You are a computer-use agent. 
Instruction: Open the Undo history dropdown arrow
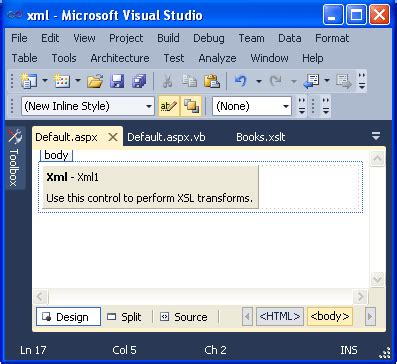tap(258, 81)
